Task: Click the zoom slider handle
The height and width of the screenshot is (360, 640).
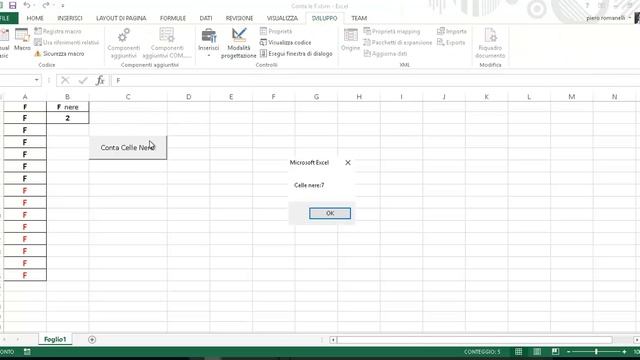Action: [596, 351]
